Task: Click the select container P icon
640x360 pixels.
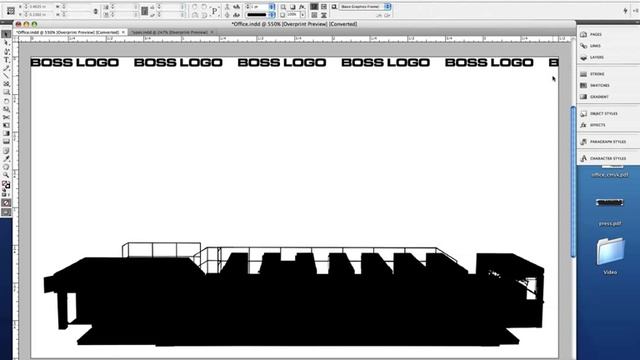Action: (x=214, y=11)
